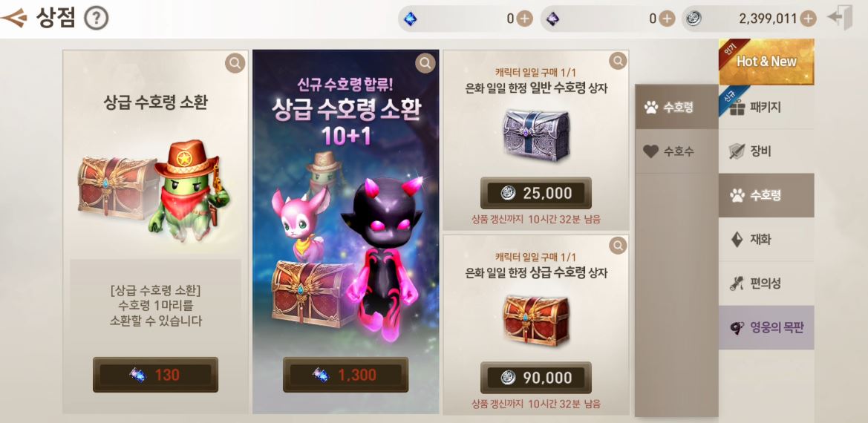Buy 10+1 summon for 1,300 diamonds
868x423 pixels.
coord(345,375)
